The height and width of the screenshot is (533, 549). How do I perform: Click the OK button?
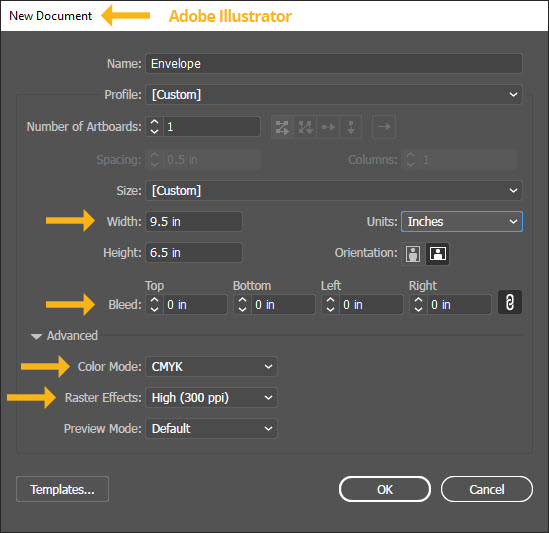coord(385,489)
